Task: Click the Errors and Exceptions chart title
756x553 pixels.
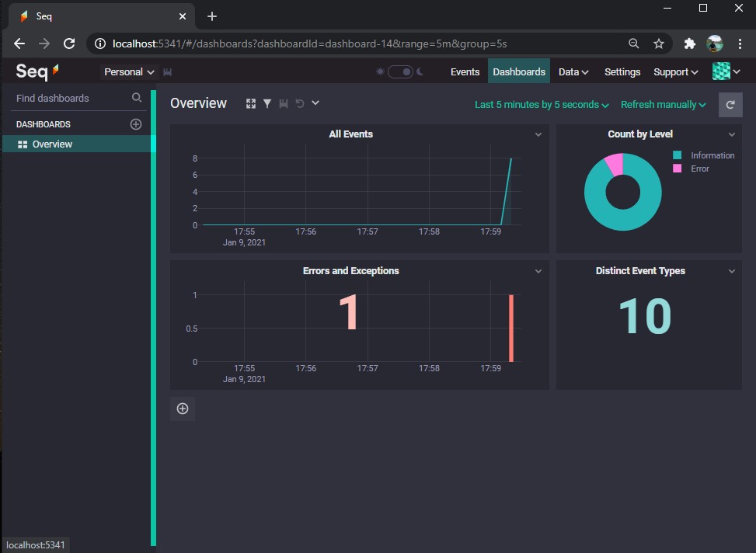Action: coord(350,271)
